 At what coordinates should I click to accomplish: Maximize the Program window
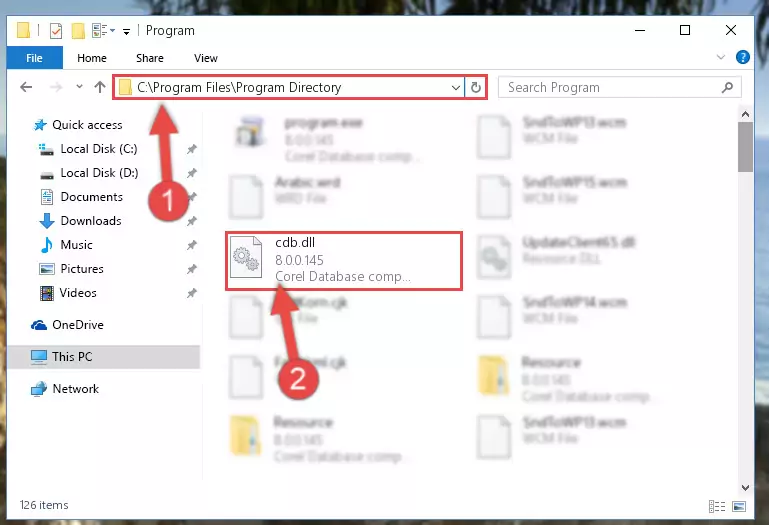(685, 30)
